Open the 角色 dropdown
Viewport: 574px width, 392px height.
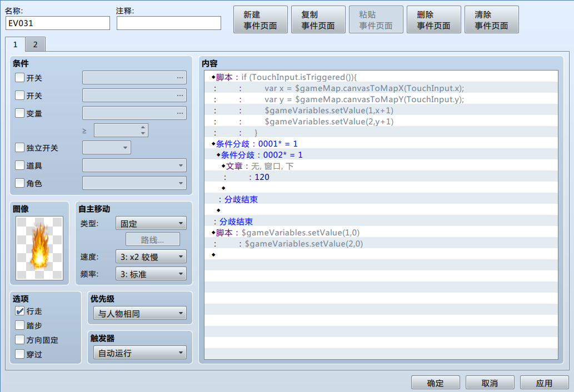pyautogui.click(x=134, y=183)
